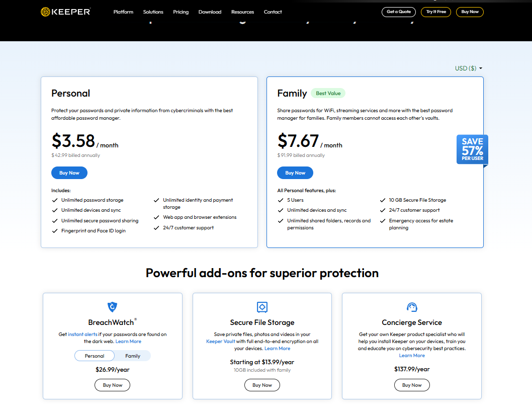
Task: Open the Solutions menu
Action: point(153,12)
